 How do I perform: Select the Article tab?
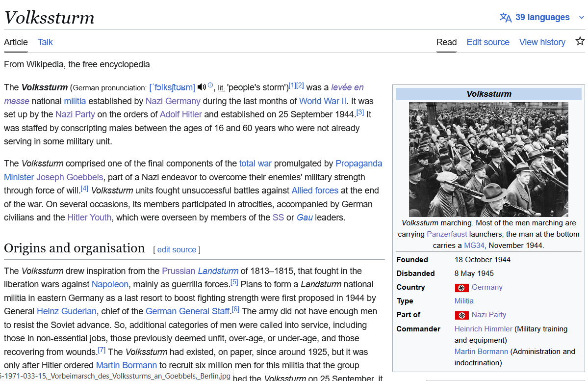16,42
